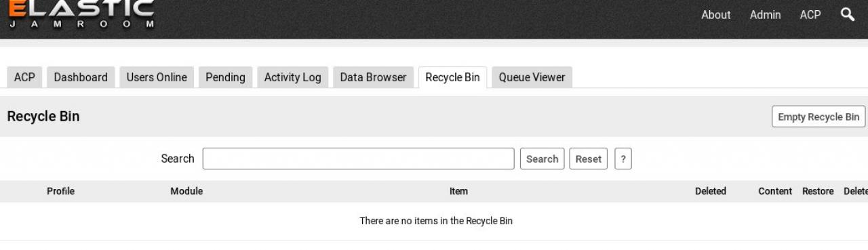Click the Deleted column header
Viewport: 868px width, 250px height.
710,191
